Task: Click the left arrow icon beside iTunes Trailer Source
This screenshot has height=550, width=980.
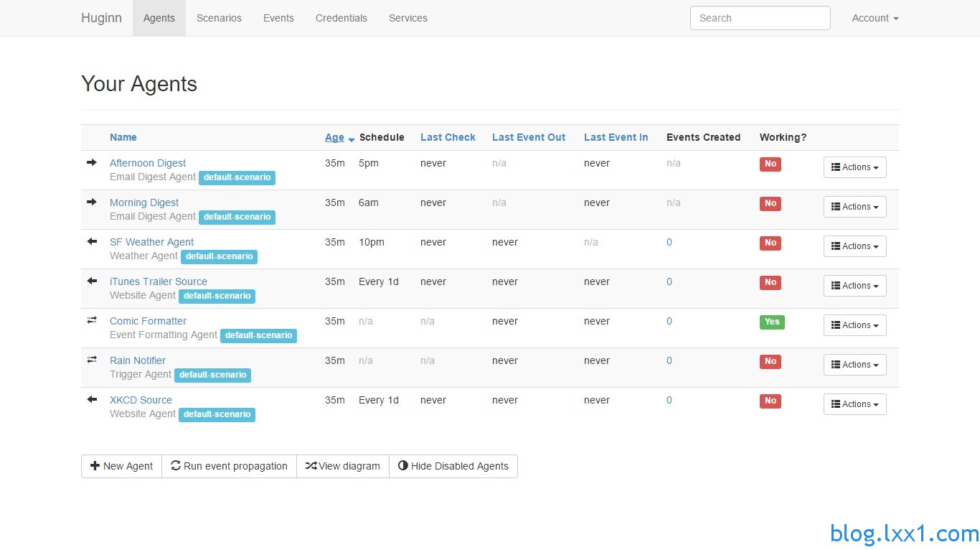Action: (92, 281)
